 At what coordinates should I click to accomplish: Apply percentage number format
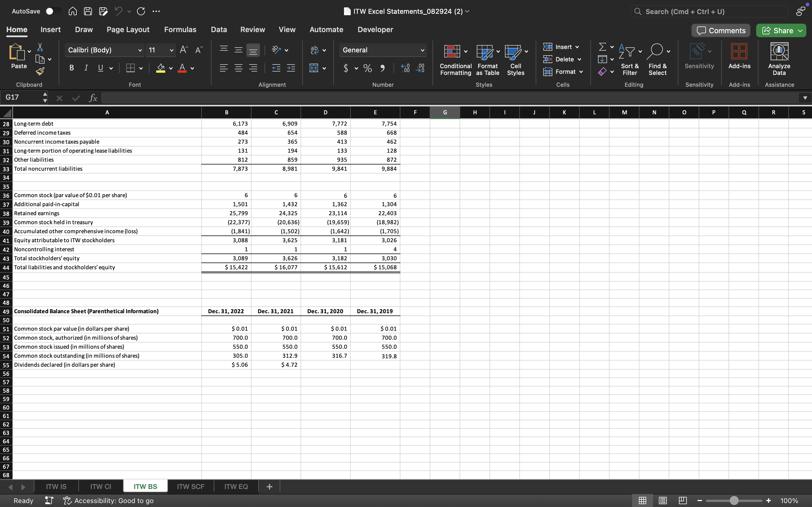367,68
